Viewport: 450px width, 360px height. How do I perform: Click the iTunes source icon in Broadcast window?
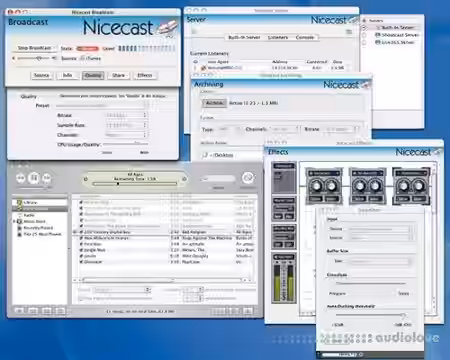coord(83,58)
